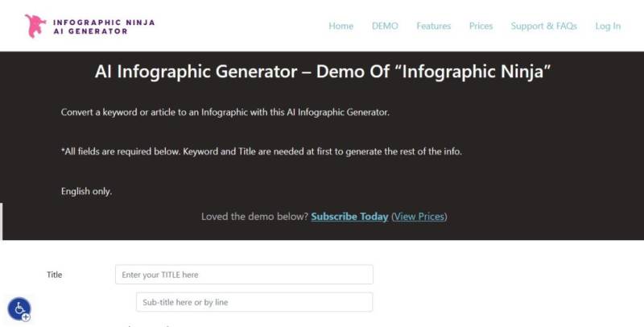Navigate to Features in the top menu
644x327 pixels.
[433, 26]
